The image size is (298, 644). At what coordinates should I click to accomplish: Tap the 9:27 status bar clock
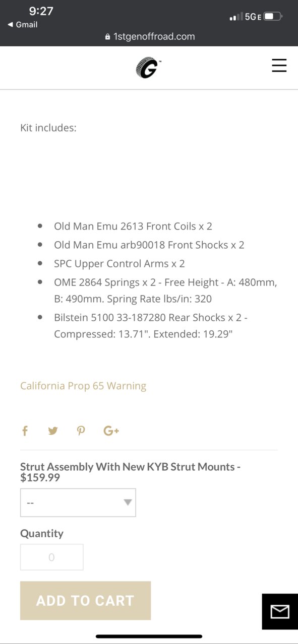tap(41, 11)
